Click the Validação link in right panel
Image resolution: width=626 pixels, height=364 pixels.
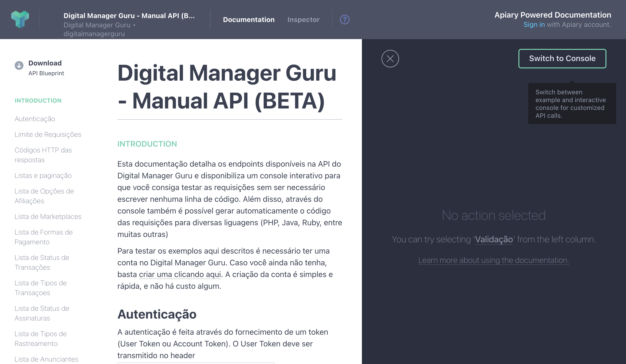click(x=494, y=239)
